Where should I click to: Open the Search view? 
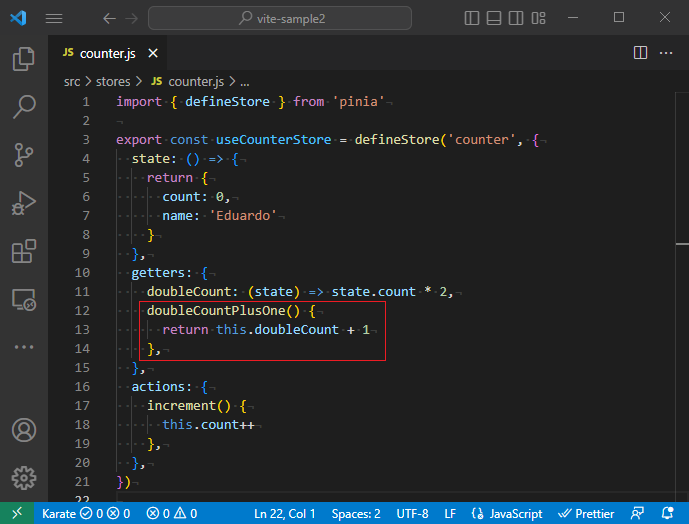click(24, 107)
